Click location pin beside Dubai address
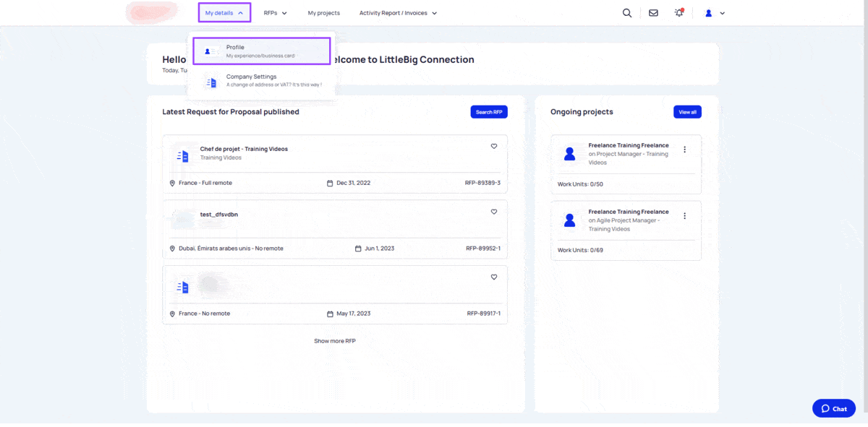 pos(172,249)
